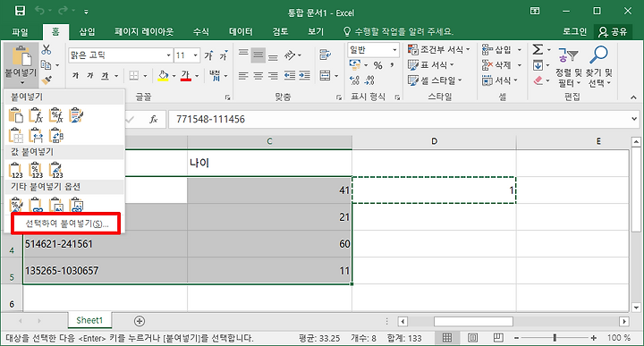
Task: Toggle Wrap Text
Action: [x=325, y=55]
